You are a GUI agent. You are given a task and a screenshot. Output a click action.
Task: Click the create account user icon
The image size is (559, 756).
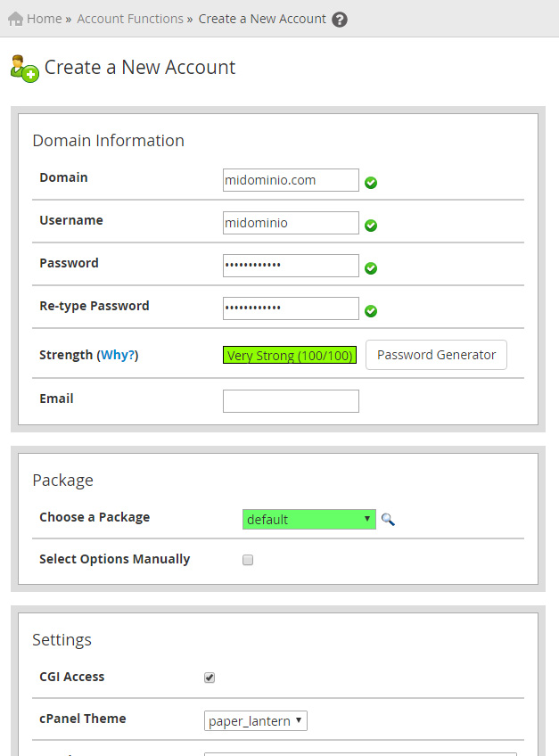click(22, 67)
